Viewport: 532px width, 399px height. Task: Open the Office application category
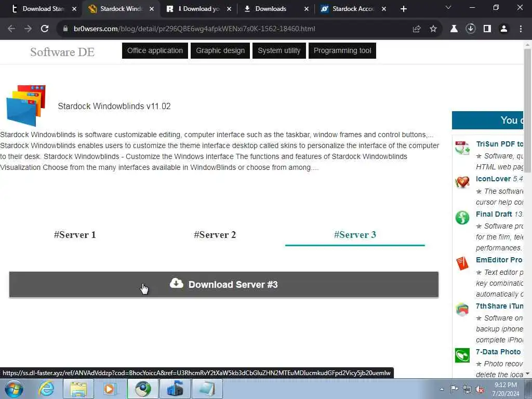tap(155, 50)
